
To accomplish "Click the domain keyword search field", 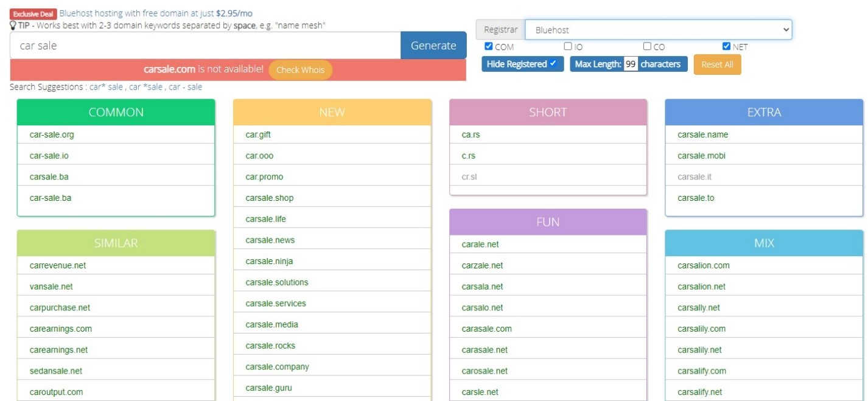I will click(x=205, y=46).
